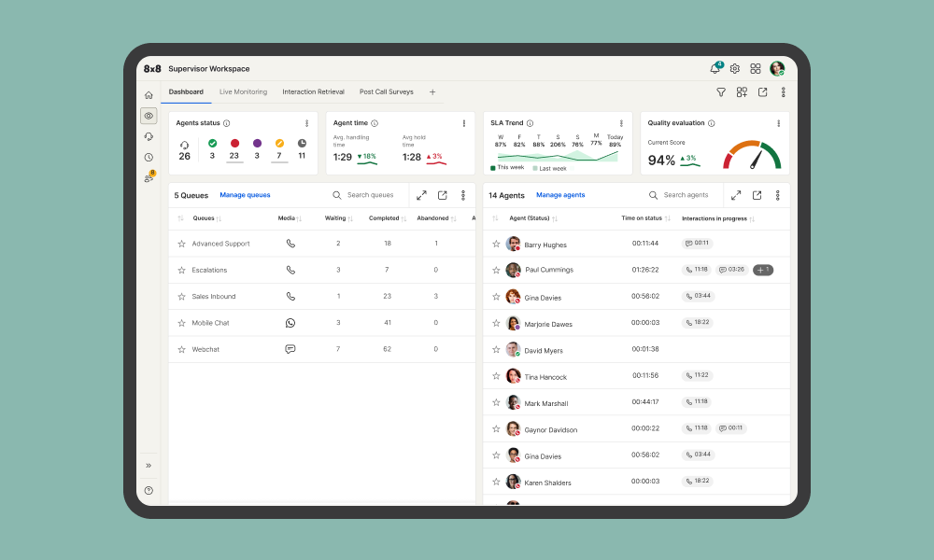
Task: Open SLA Trend widget options menu
Action: [x=621, y=123]
